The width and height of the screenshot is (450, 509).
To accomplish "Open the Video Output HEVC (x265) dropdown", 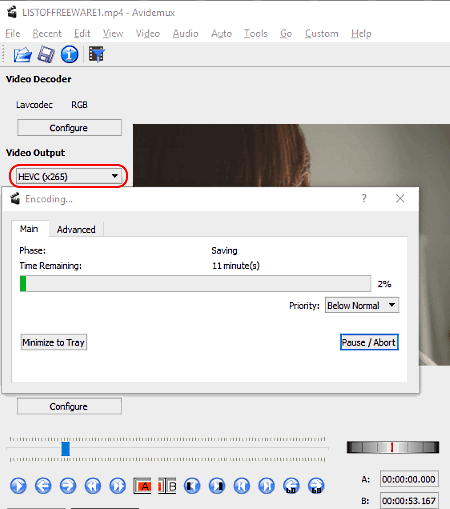I will coord(68,176).
